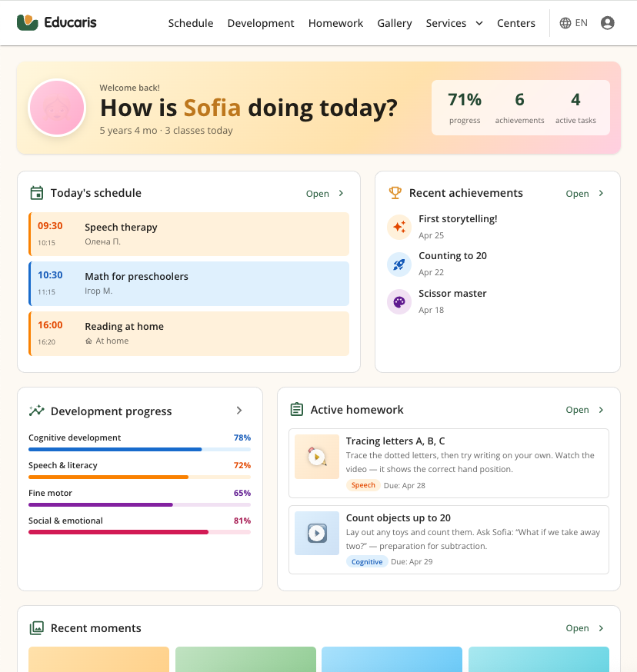Click the First storytelling sparkle badge

tap(399, 227)
